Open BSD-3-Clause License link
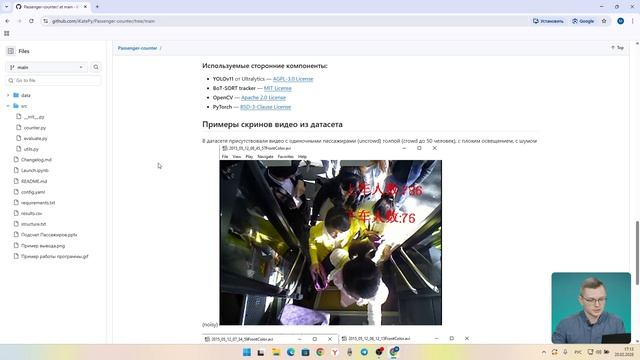 (x=265, y=107)
